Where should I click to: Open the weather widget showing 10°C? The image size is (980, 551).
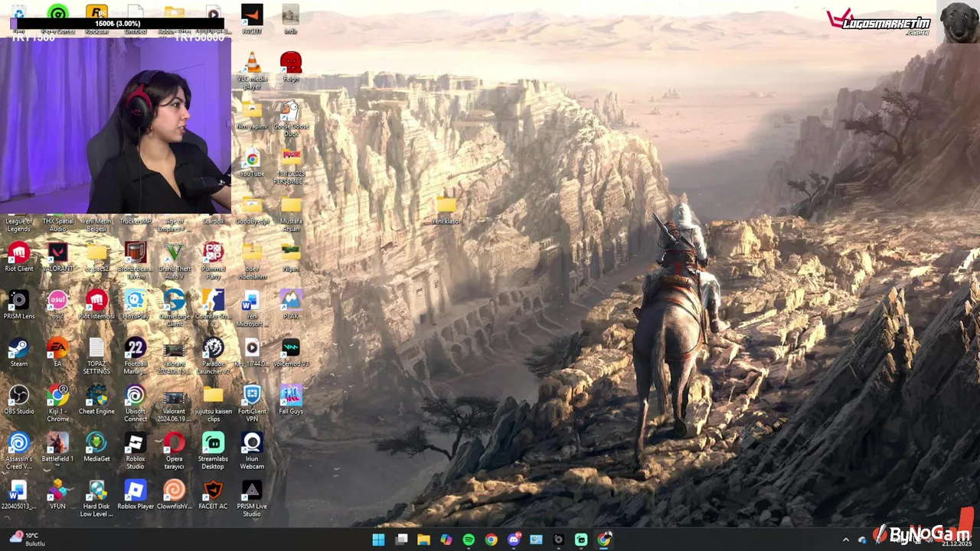click(26, 540)
